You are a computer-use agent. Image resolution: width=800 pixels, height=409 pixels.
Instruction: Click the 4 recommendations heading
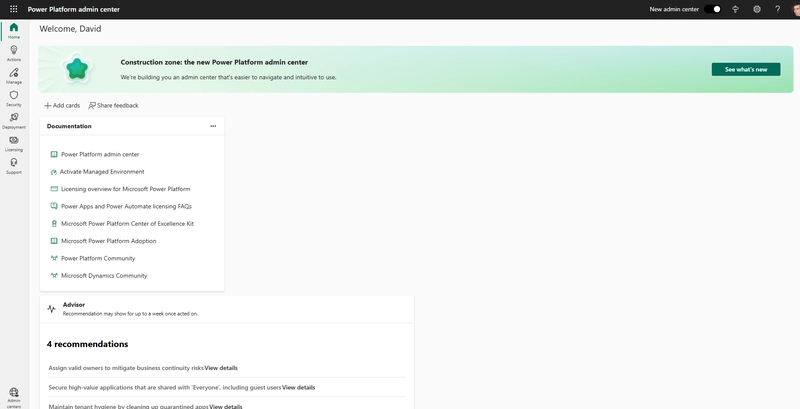pos(87,344)
